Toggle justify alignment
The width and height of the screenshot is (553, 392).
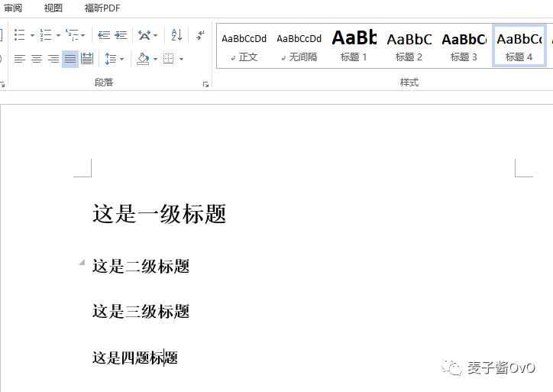pos(70,59)
